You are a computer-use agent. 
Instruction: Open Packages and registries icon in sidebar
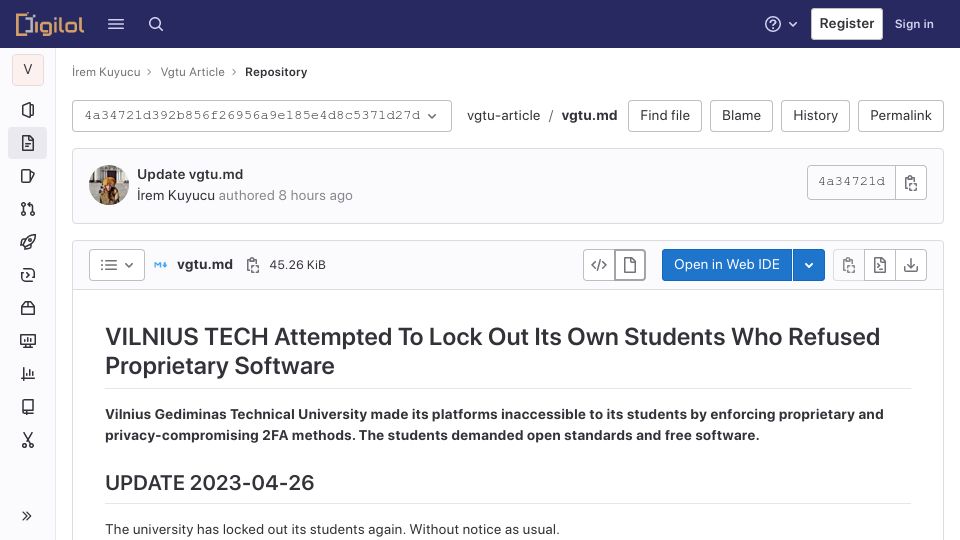[28, 308]
